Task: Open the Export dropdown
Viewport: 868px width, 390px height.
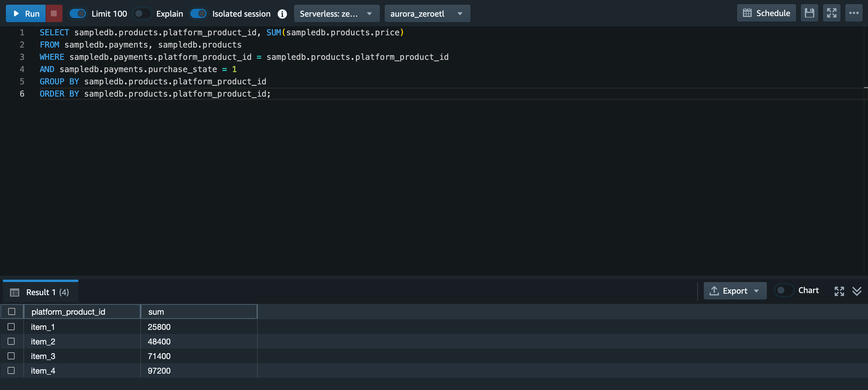Action: pyautogui.click(x=735, y=291)
